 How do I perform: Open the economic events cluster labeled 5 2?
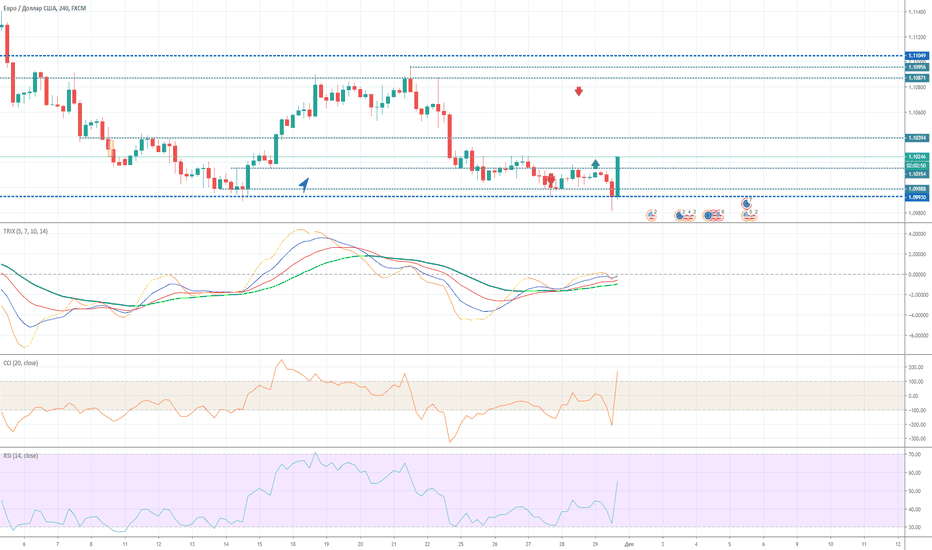click(750, 215)
